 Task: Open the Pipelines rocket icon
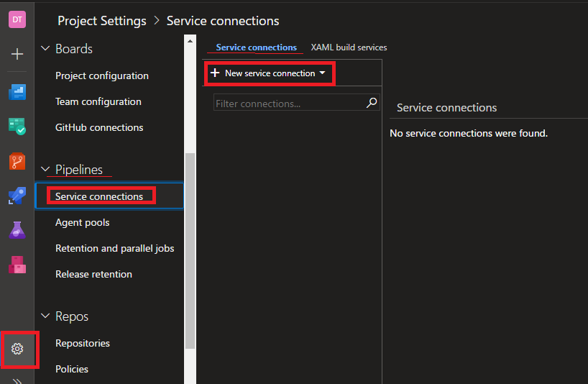tap(17, 196)
